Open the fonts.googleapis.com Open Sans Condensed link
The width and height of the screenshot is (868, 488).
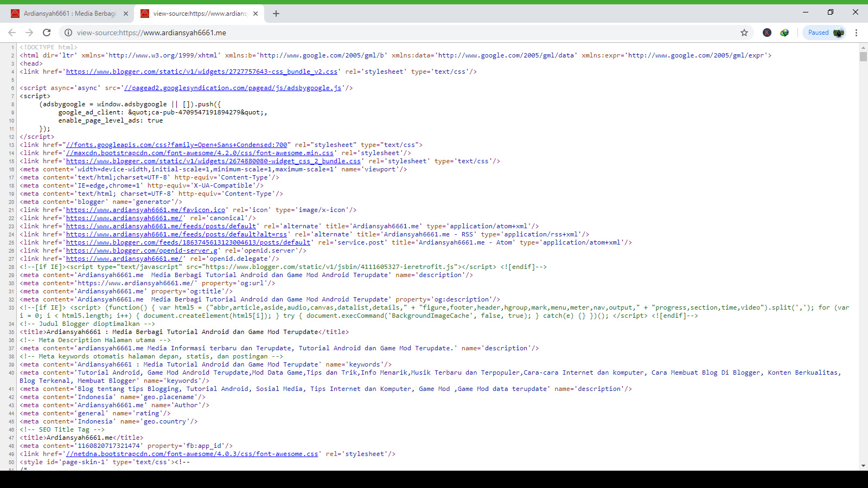click(177, 145)
